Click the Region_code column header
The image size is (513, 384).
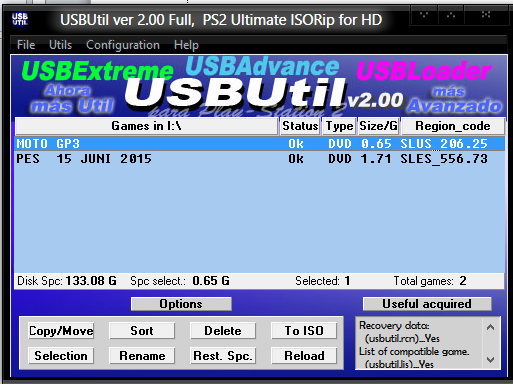453,126
